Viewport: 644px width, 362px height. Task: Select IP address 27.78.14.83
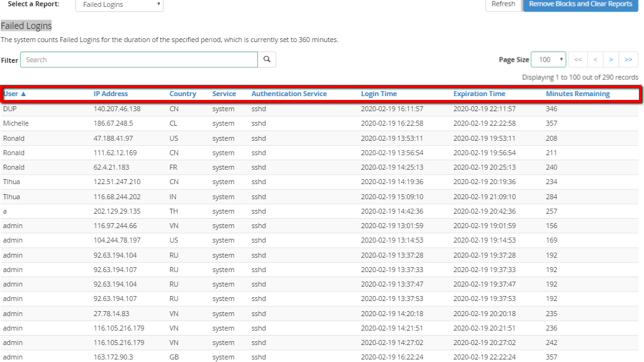point(111,314)
